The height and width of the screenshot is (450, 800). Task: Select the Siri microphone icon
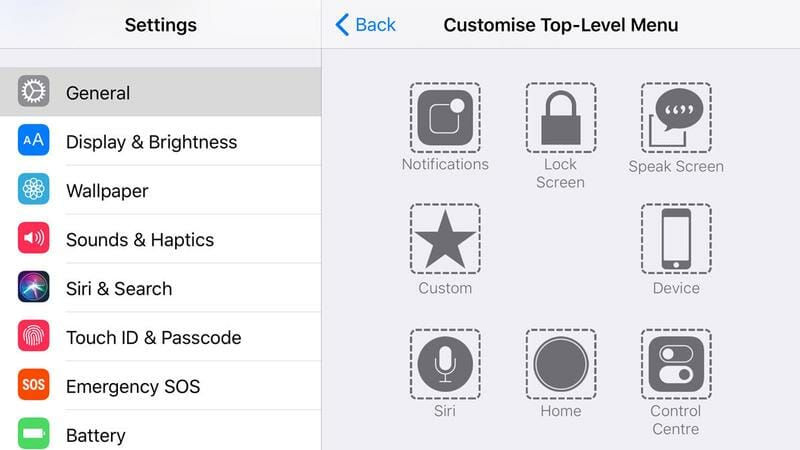coord(445,364)
